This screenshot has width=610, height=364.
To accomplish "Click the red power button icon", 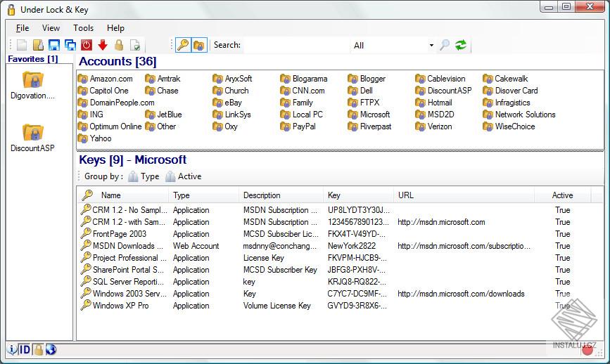I will click(x=87, y=45).
